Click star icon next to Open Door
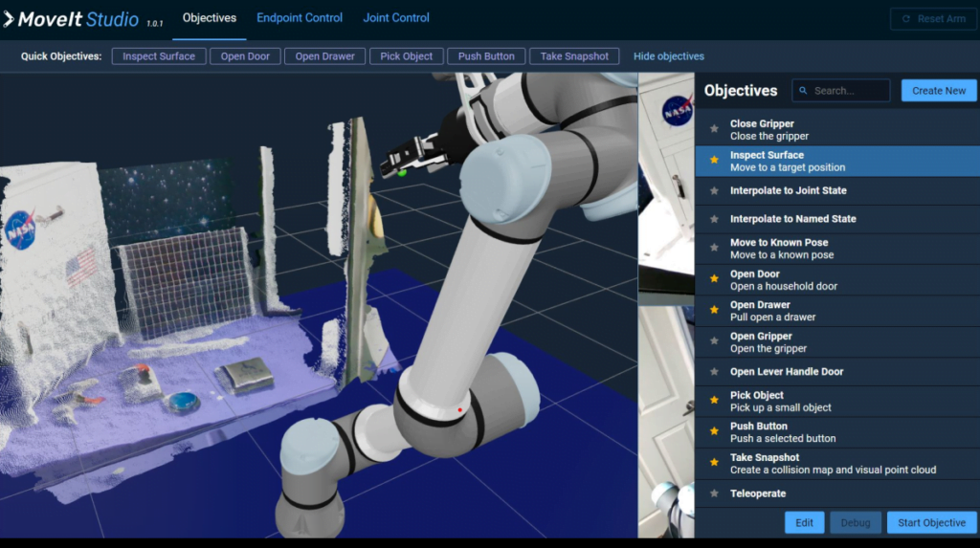This screenshot has width=980, height=548. pyautogui.click(x=713, y=279)
